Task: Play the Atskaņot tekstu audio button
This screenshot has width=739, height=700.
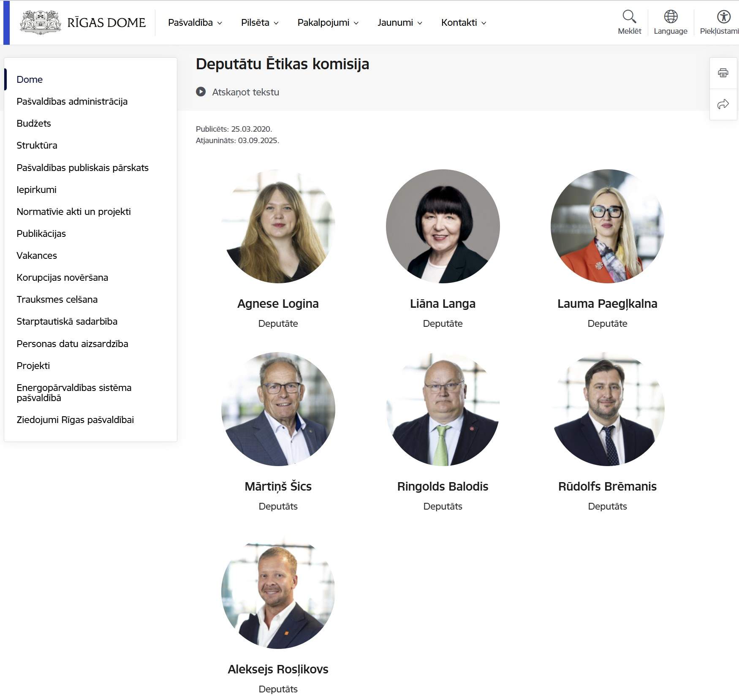Action: point(201,92)
